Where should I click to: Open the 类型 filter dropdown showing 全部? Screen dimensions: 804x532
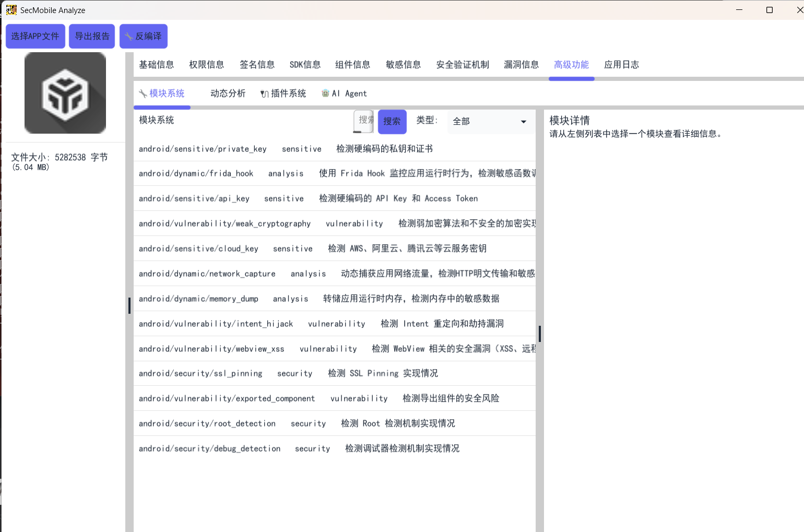point(490,121)
